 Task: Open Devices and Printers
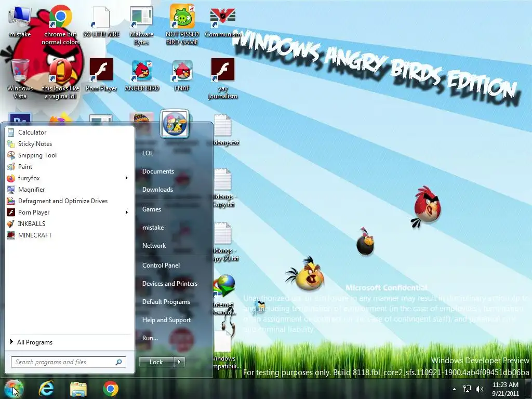pyautogui.click(x=170, y=283)
